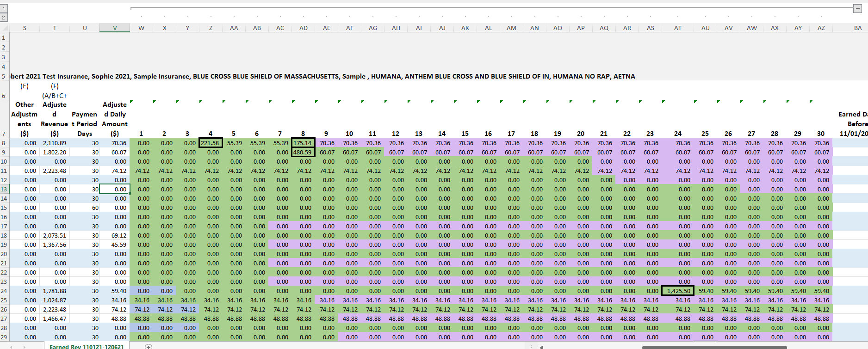The width and height of the screenshot is (868, 349).
Task: Go to previous sheet using left arrow
Action: click(x=12, y=346)
